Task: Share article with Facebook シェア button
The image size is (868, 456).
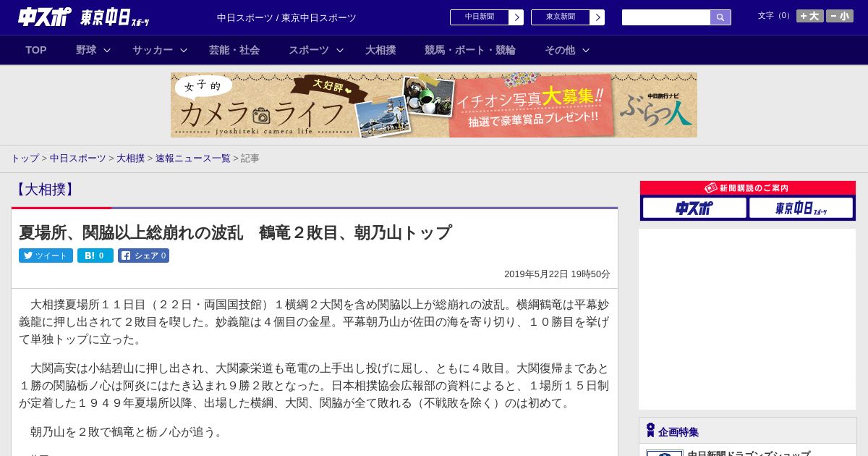Action: click(143, 256)
